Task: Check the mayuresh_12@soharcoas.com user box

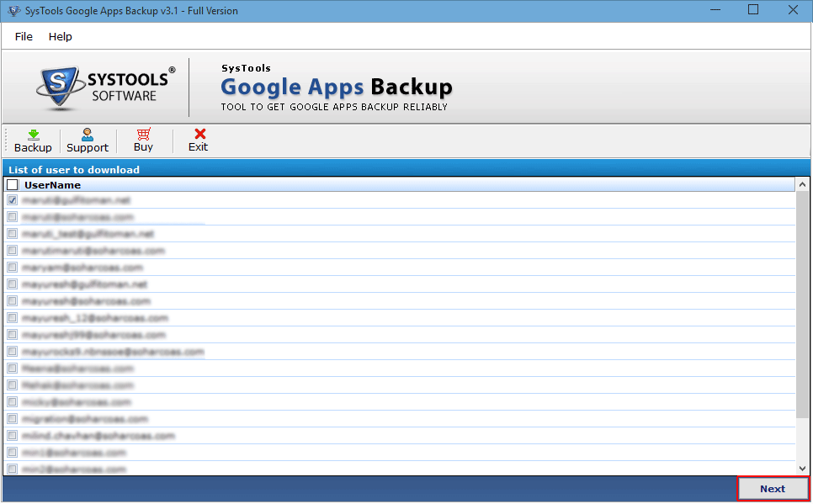Action: pyautogui.click(x=13, y=318)
